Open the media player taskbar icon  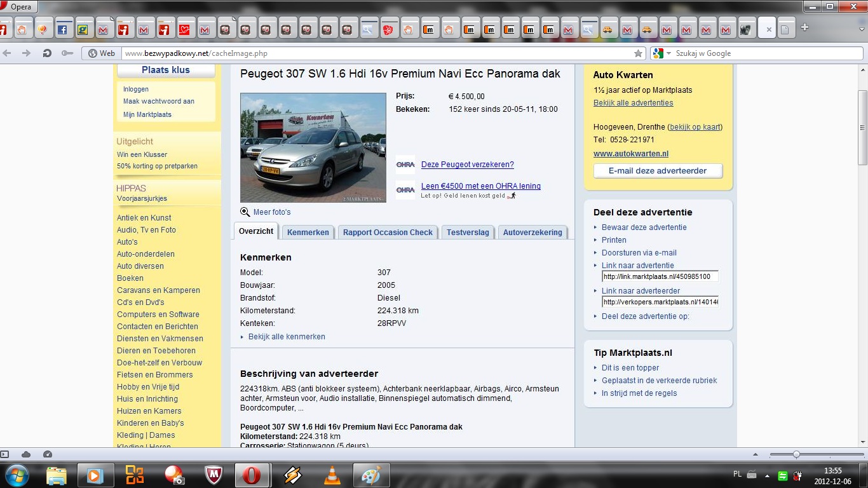pyautogui.click(x=95, y=475)
